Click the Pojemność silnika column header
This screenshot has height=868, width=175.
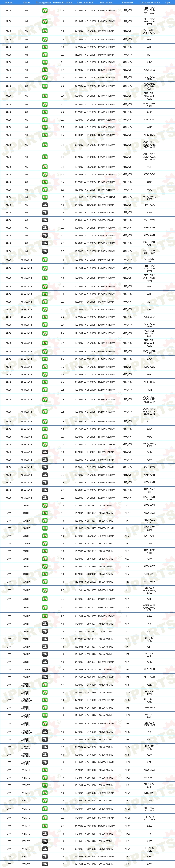coord(63,2)
